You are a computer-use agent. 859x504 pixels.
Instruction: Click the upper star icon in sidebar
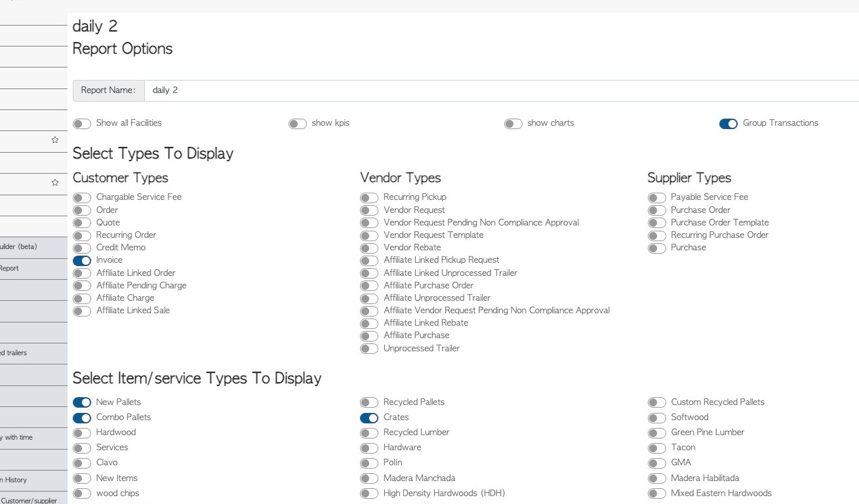tap(55, 140)
